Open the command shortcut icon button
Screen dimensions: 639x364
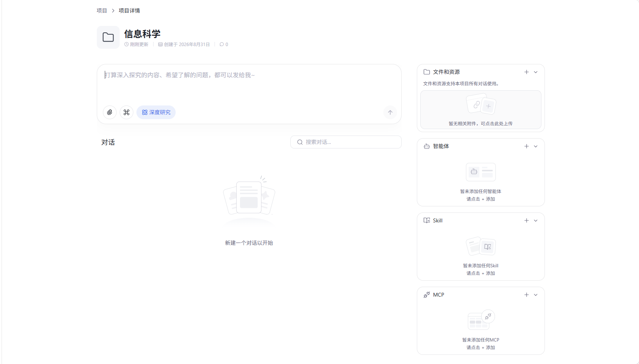[x=127, y=112]
